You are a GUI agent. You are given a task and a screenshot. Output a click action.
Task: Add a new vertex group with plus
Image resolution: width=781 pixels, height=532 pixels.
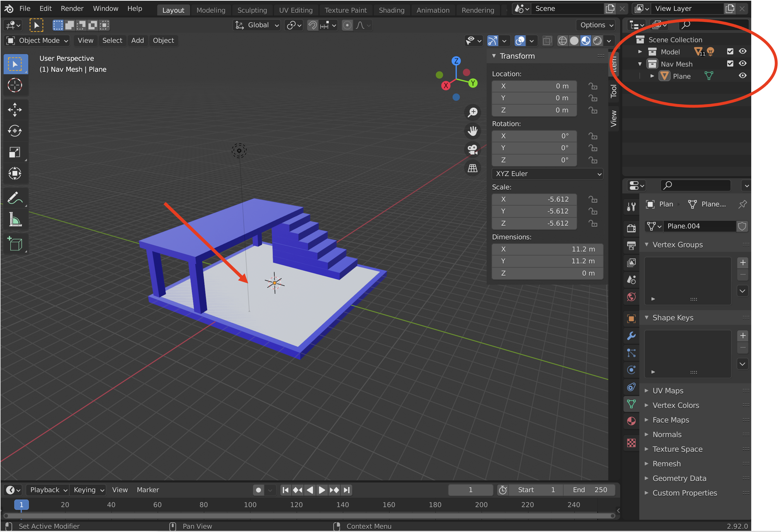pos(743,263)
